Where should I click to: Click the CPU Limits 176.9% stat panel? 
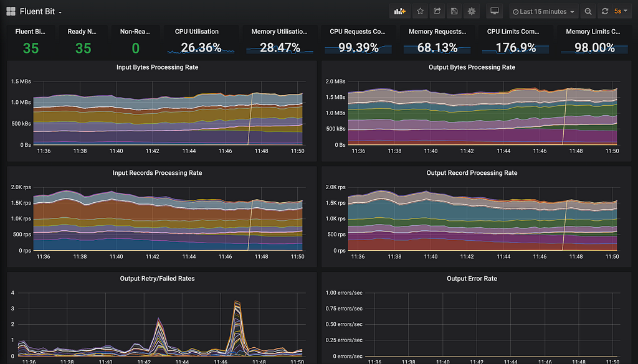515,40
